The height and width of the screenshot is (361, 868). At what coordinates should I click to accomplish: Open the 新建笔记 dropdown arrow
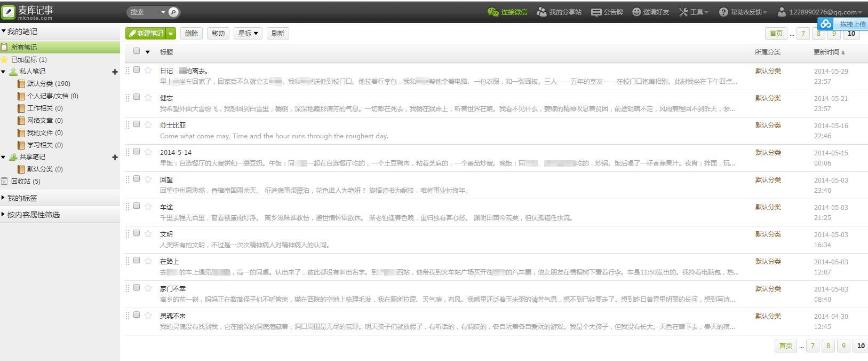[171, 33]
